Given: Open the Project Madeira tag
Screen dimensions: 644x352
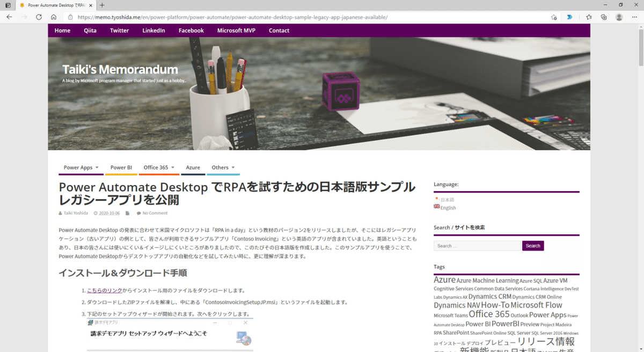Looking at the screenshot, I should [555, 324].
